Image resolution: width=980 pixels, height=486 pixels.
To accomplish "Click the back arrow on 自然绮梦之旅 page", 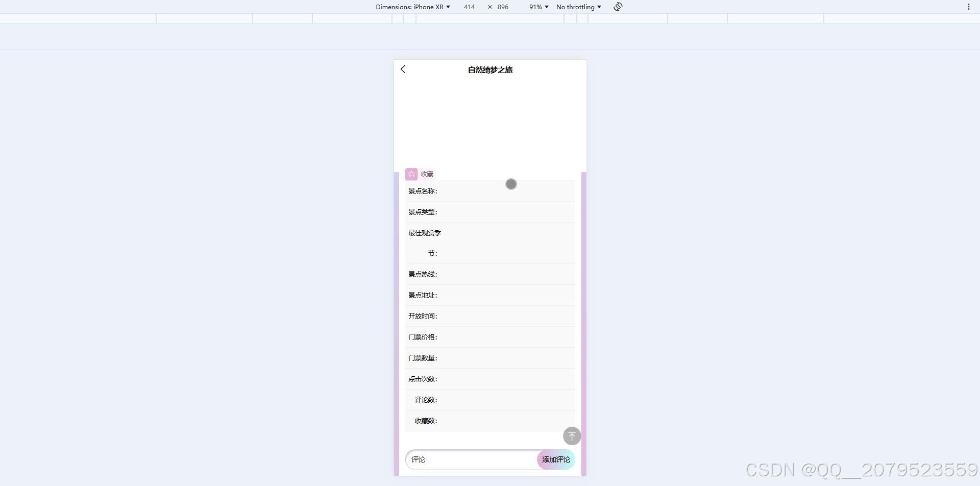I will coord(403,69).
